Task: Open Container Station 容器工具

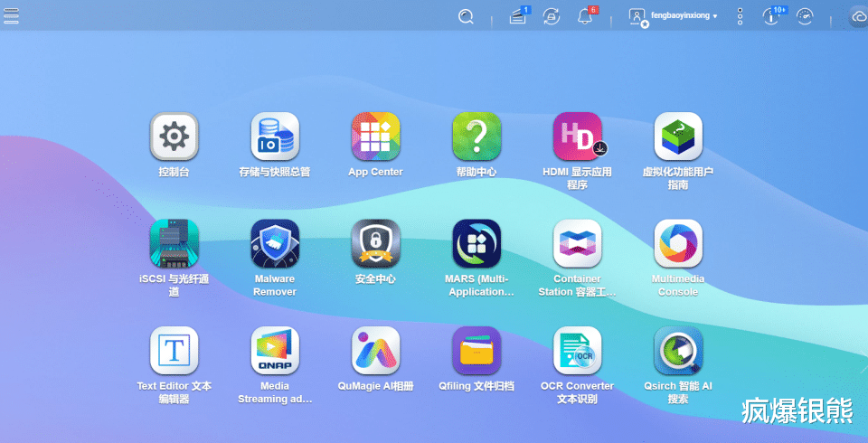Action: point(577,243)
